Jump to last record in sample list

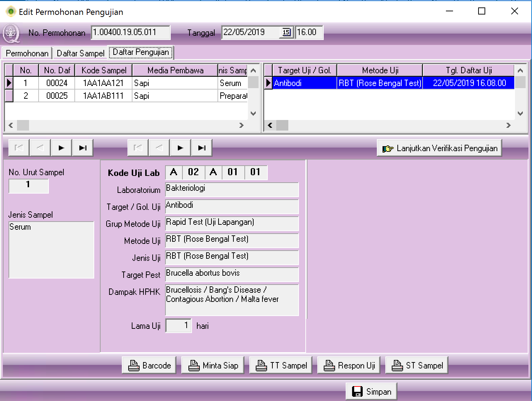pyautogui.click(x=83, y=148)
